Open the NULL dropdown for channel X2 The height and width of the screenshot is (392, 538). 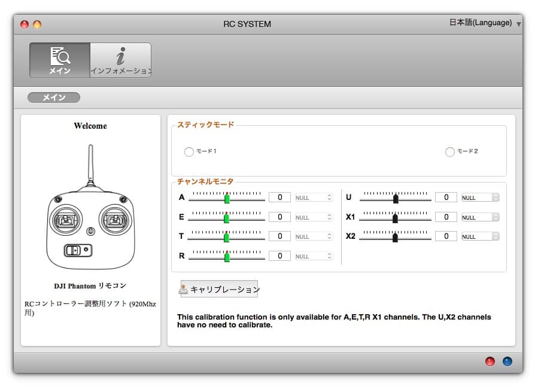[481, 236]
